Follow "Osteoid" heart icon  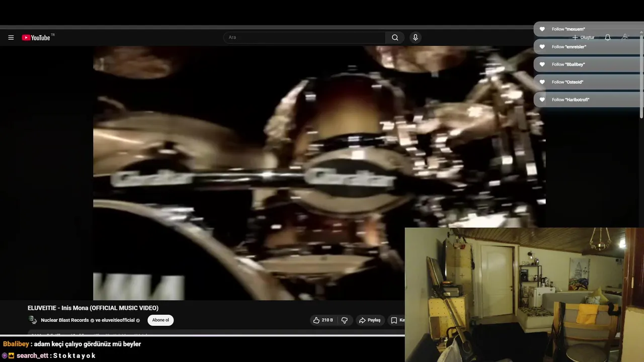click(x=542, y=82)
